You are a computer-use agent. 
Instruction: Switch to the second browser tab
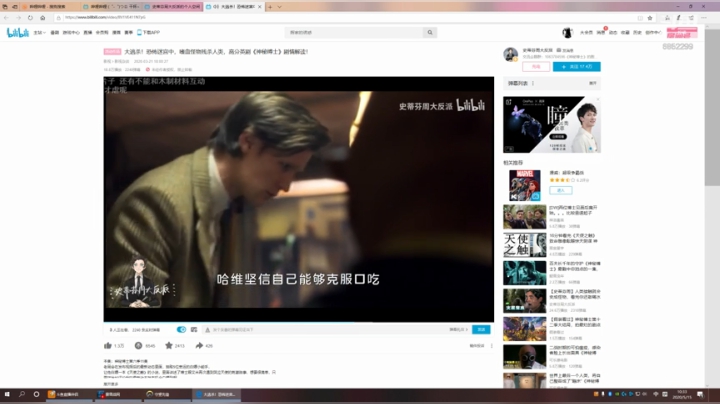pos(111,7)
